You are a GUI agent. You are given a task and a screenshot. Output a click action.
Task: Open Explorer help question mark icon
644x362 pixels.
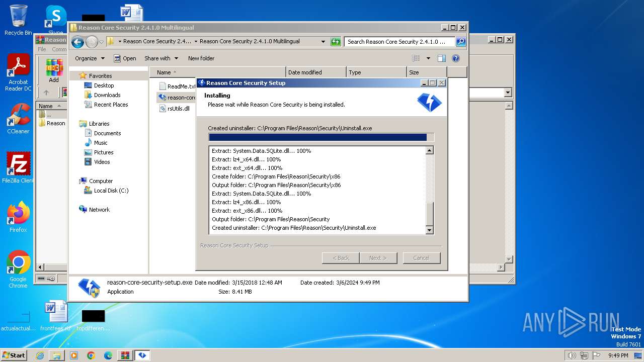pyautogui.click(x=456, y=58)
